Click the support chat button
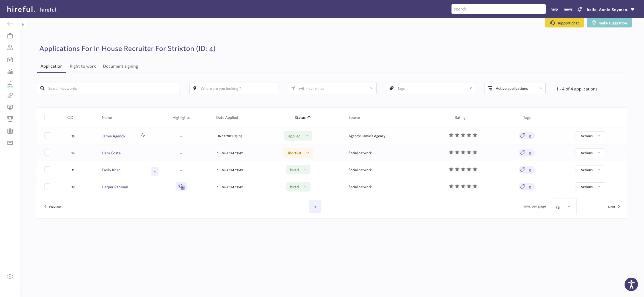Image resolution: width=644 pixels, height=297 pixels. point(564,23)
